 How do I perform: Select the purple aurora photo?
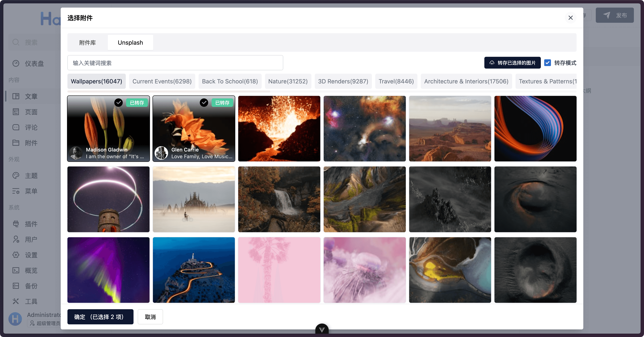(x=109, y=270)
